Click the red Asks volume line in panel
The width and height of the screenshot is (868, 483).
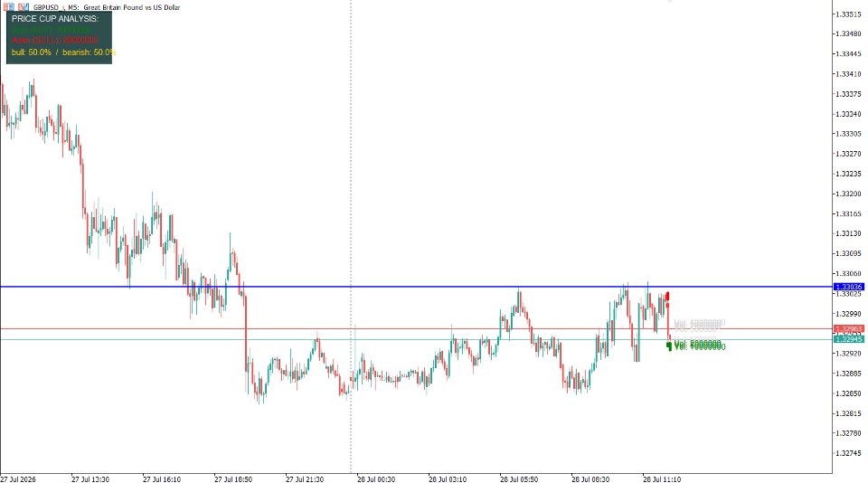point(55,40)
